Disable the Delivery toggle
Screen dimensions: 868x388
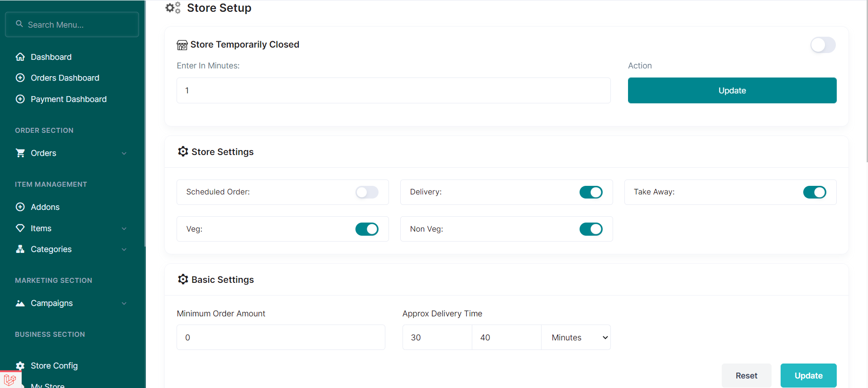point(590,192)
